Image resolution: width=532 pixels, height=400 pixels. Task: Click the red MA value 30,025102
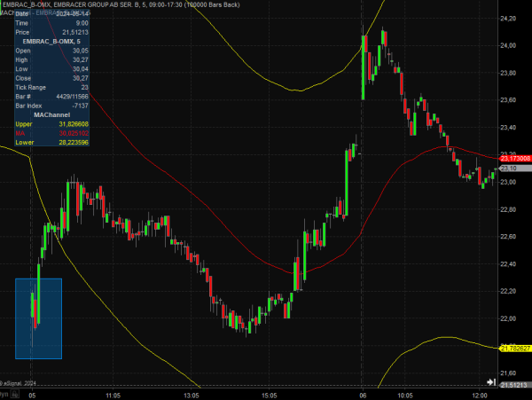(x=74, y=133)
